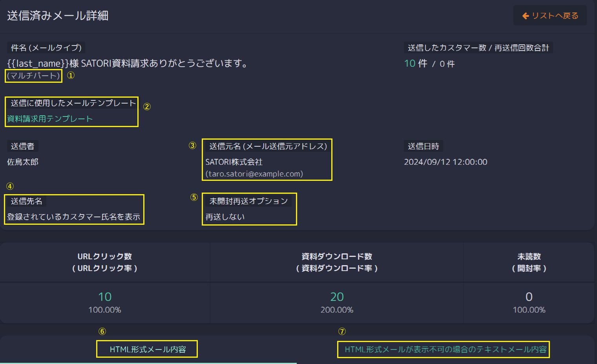The image size is (597, 364).
Task: Click the circled number ⑦ marker
Action: (x=342, y=331)
